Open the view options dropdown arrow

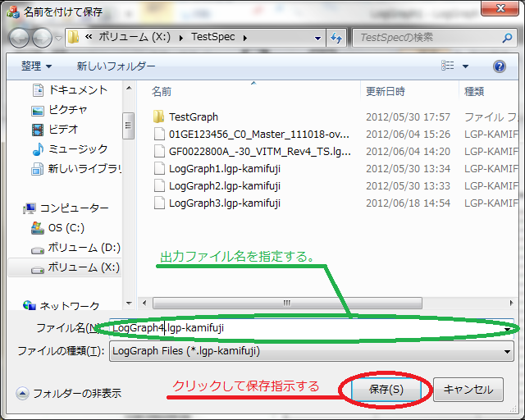pyautogui.click(x=465, y=66)
